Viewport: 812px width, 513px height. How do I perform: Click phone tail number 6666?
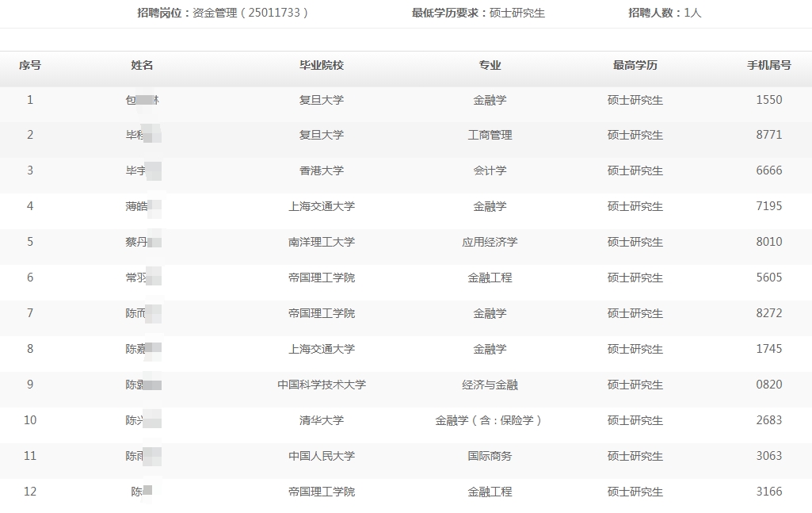pos(768,170)
